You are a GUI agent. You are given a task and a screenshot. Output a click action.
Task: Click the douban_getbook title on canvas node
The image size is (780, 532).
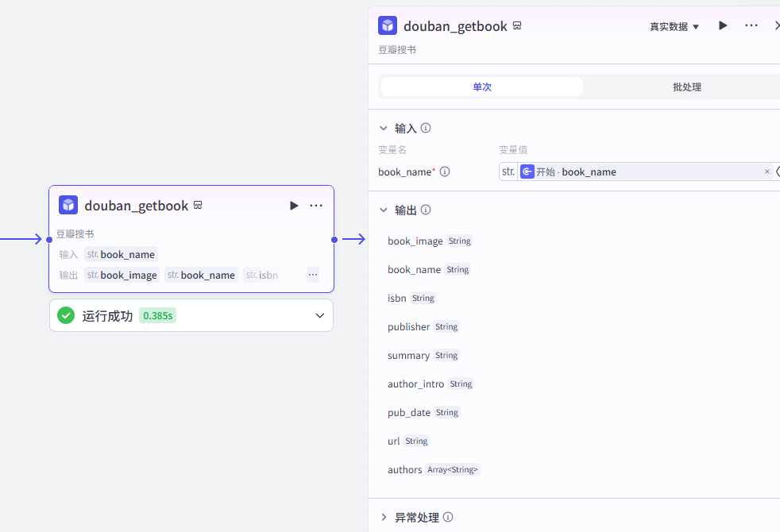click(x=137, y=206)
